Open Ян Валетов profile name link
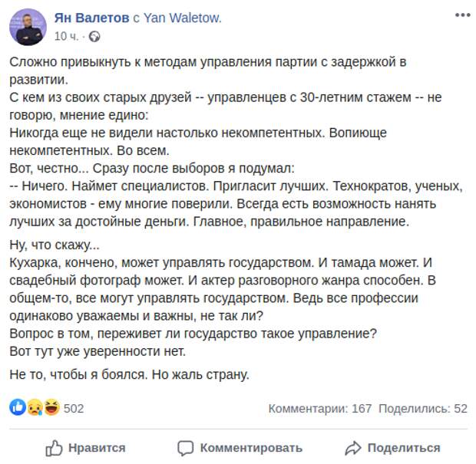 tap(91, 18)
